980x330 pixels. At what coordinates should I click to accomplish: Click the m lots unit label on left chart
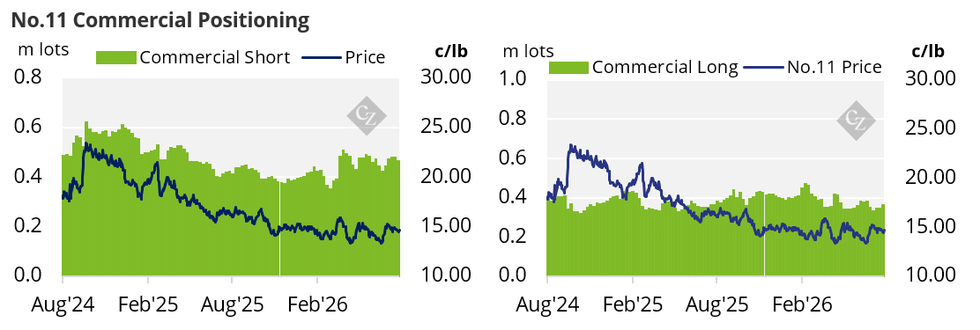point(41,48)
